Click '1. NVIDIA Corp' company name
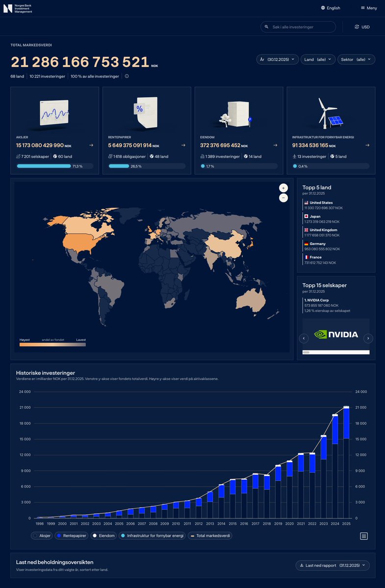The width and height of the screenshot is (385, 588). click(317, 300)
